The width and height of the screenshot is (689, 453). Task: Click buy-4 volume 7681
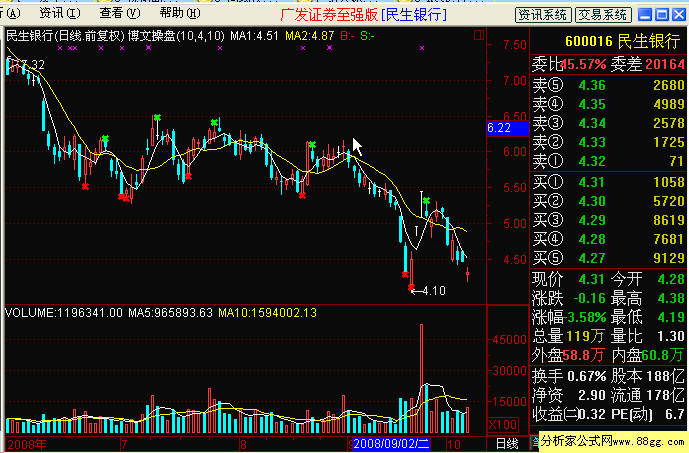(x=669, y=239)
